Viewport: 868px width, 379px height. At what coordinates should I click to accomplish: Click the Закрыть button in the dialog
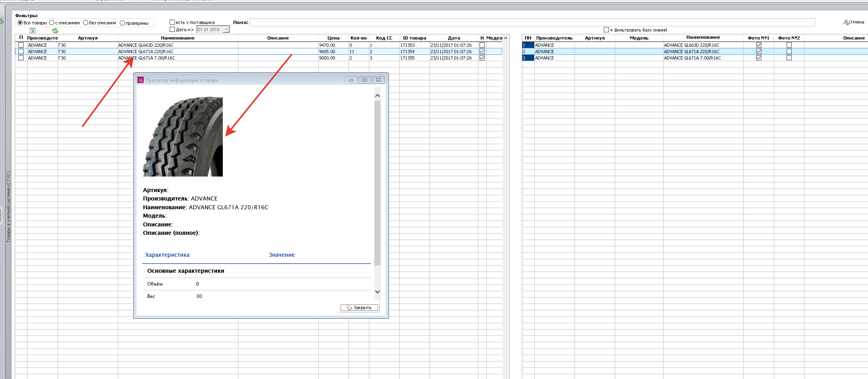(x=359, y=308)
